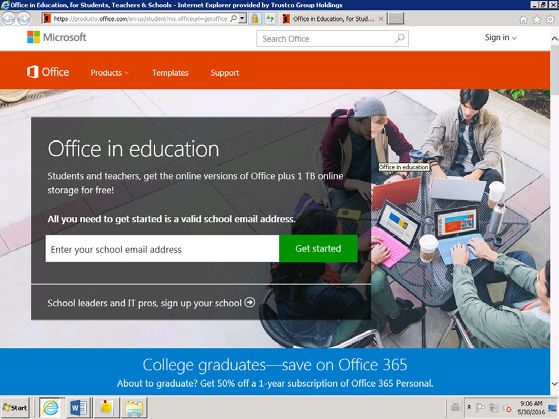The width and height of the screenshot is (559, 419).
Task: Open the Tools gear icon in Internet Explorer
Action: pyautogui.click(x=550, y=20)
